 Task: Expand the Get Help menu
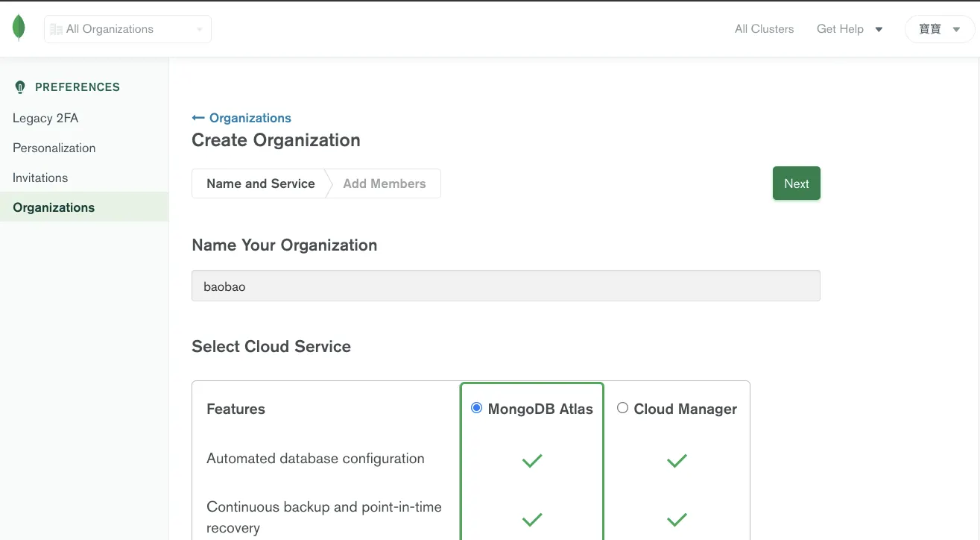850,29
